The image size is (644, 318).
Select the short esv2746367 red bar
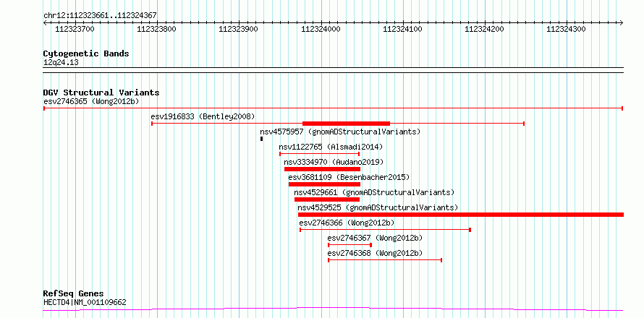(350, 245)
